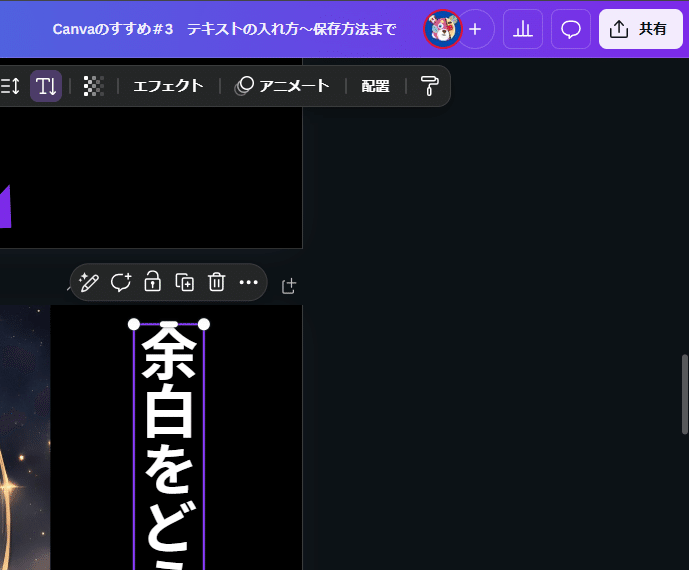Open the アニメート animate panel

pos(282,86)
